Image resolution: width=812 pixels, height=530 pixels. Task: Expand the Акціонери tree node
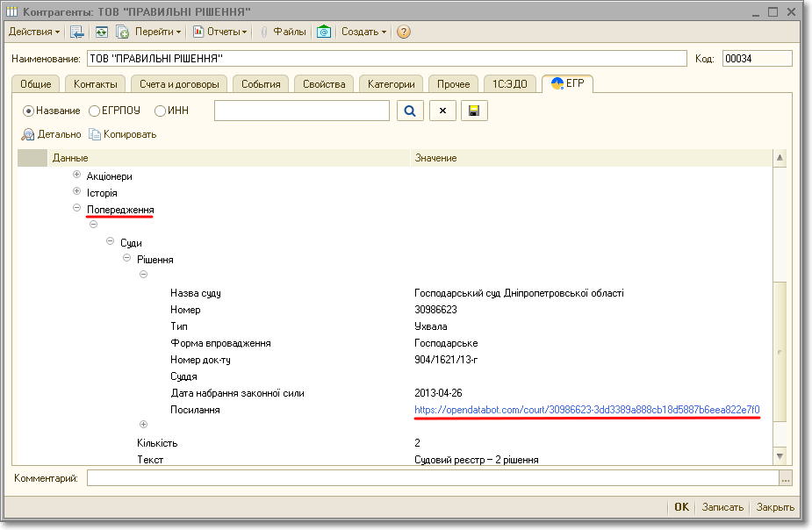(76, 175)
